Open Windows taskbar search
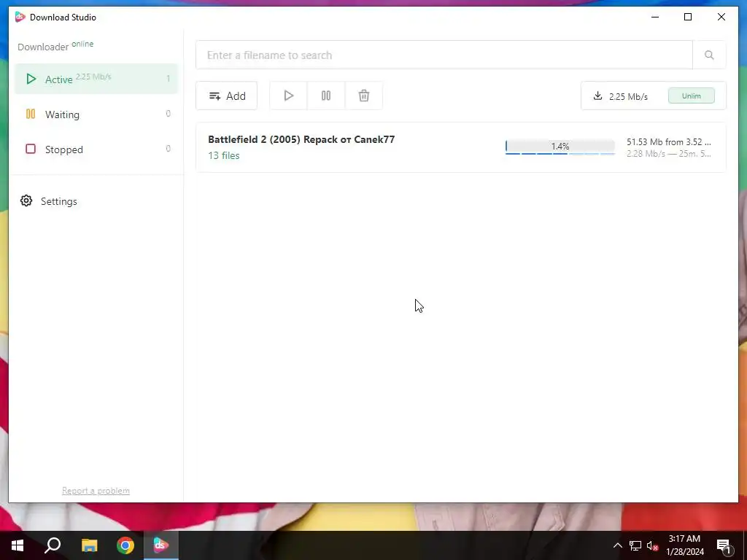This screenshot has width=747, height=560. 53,545
